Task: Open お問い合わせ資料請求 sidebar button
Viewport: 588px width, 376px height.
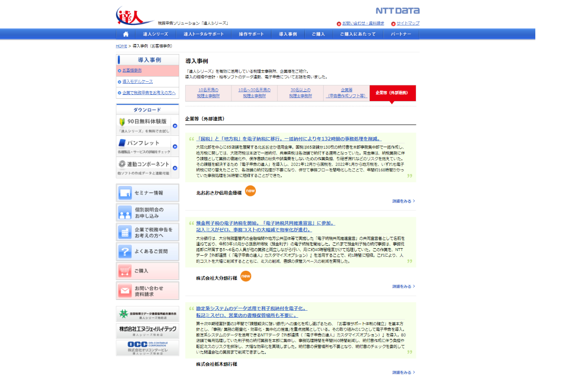Action: 147,291
